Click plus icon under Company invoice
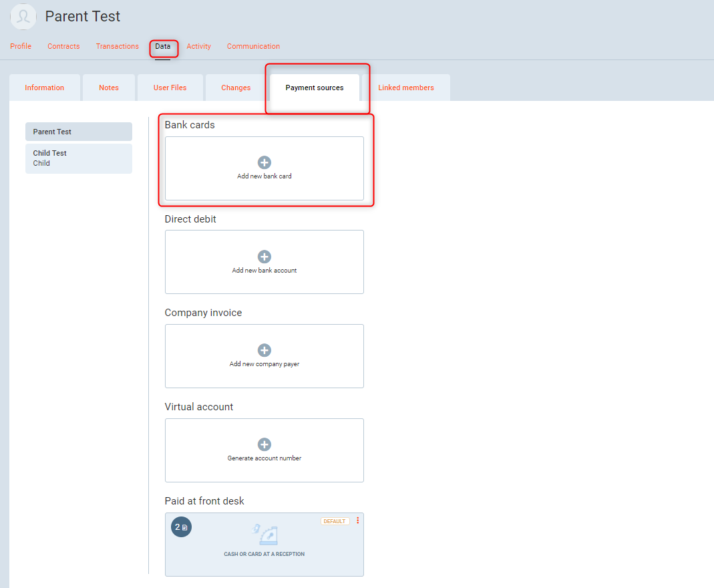The width and height of the screenshot is (714, 588). [x=264, y=350]
